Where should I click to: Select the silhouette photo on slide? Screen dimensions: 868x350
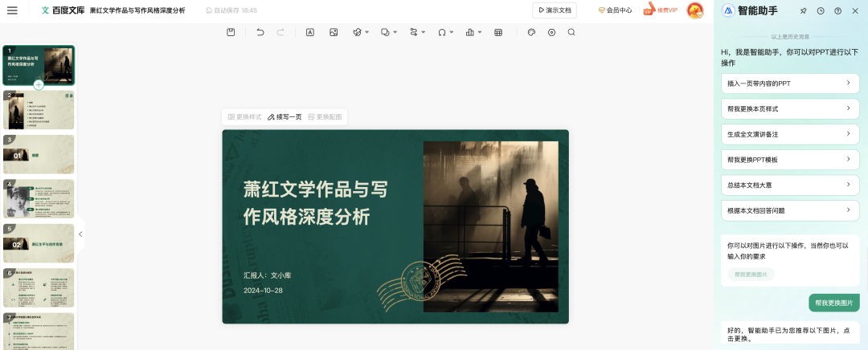click(x=490, y=226)
